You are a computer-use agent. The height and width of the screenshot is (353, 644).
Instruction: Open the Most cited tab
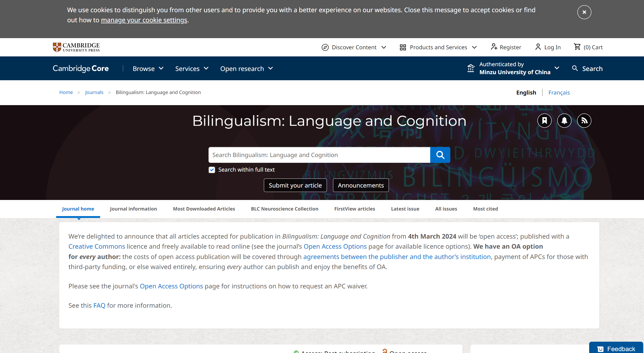coord(485,209)
